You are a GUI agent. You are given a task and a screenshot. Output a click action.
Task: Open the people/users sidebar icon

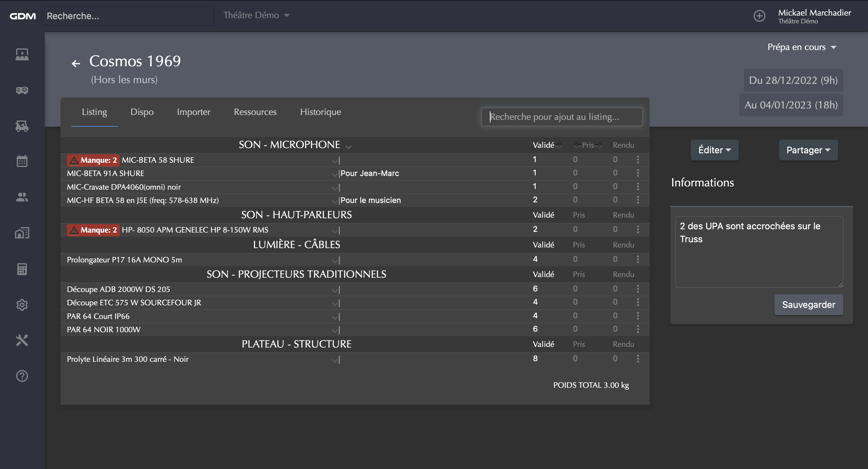click(22, 197)
